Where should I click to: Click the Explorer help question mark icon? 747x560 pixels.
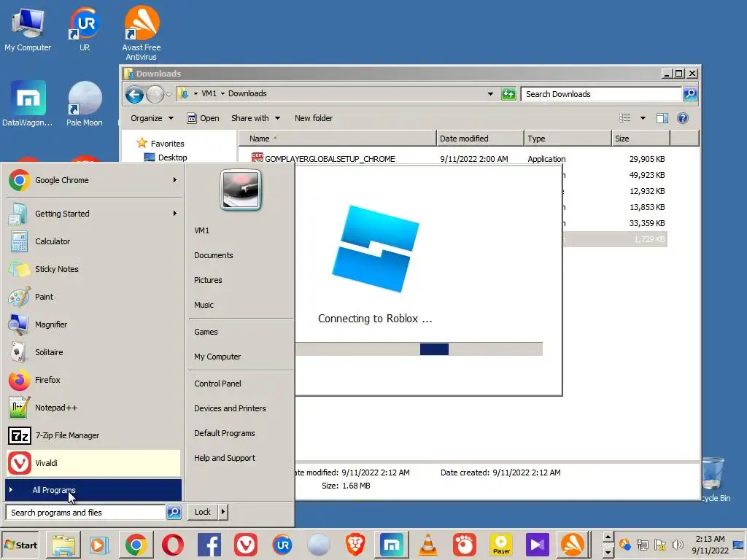(x=683, y=118)
